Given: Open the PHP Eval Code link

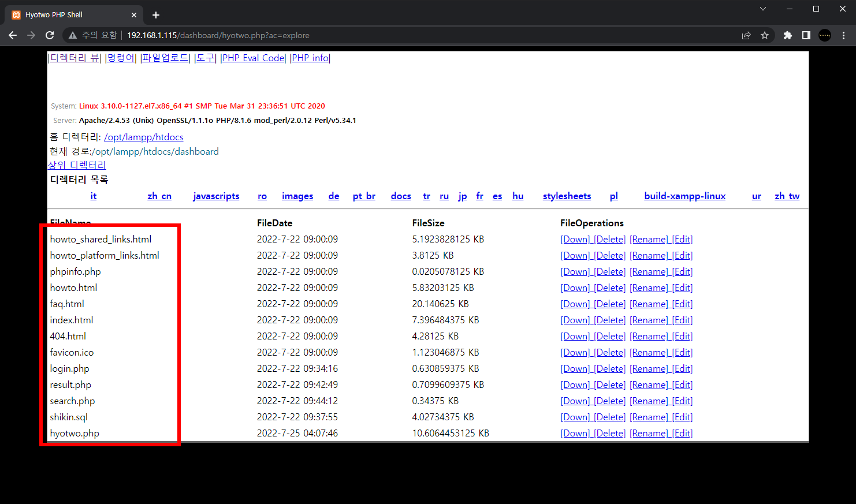Looking at the screenshot, I should (253, 58).
